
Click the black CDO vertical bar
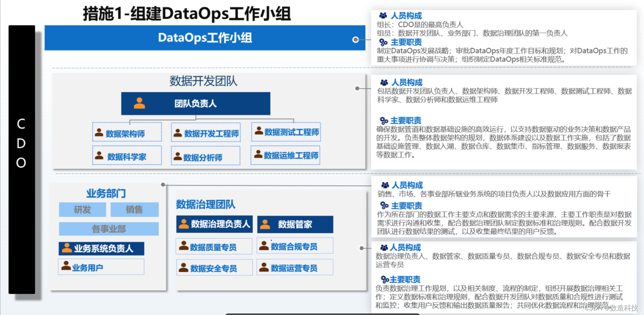coord(22,159)
